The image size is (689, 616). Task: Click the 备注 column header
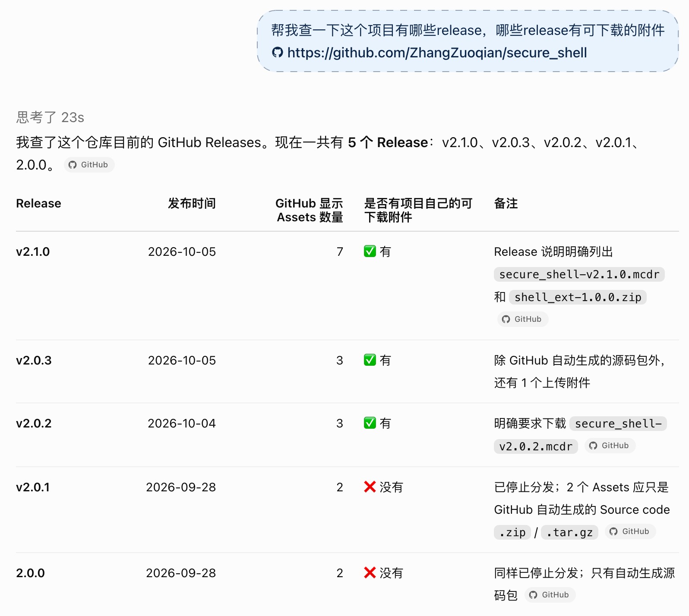(506, 203)
